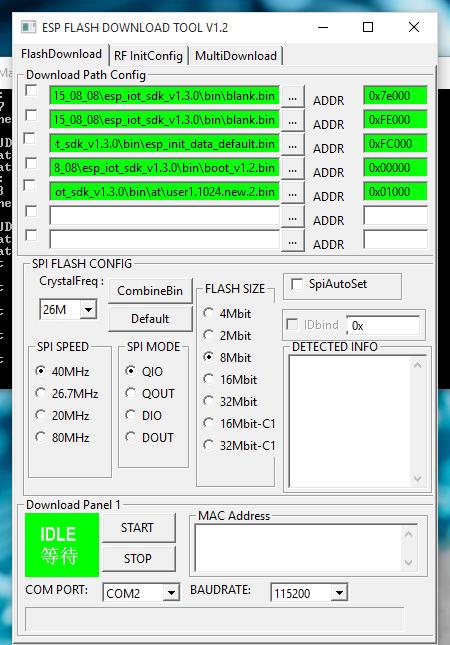Screen dimensions: 450x645
Task: Enable the SpiAutoSet checkbox
Action: 297,284
